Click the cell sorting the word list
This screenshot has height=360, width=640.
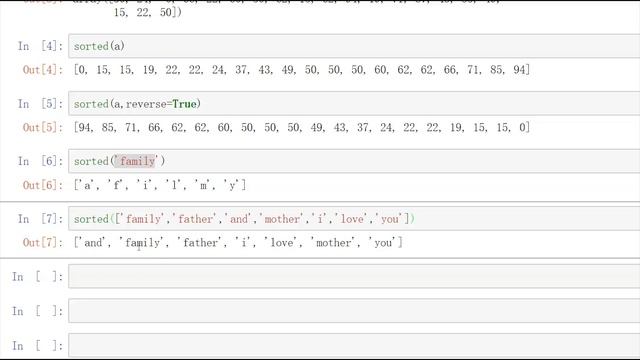(x=354, y=219)
